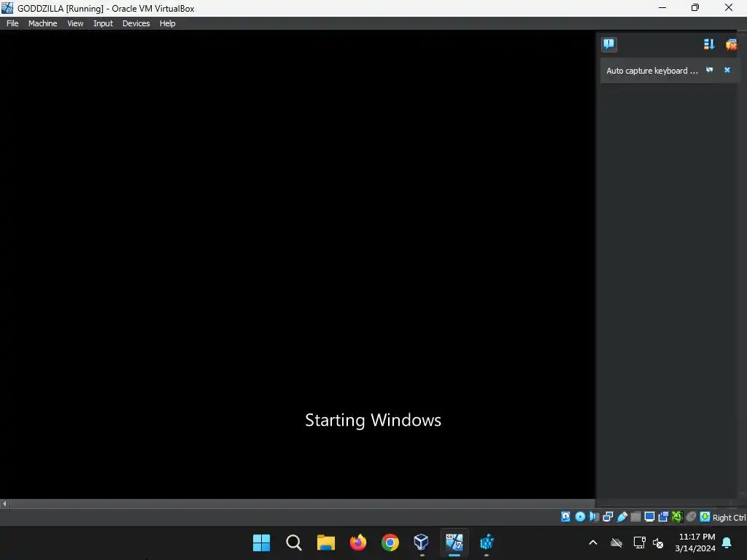The height and width of the screenshot is (560, 747).
Task: Click the shared folders status icon
Action: [x=635, y=517]
